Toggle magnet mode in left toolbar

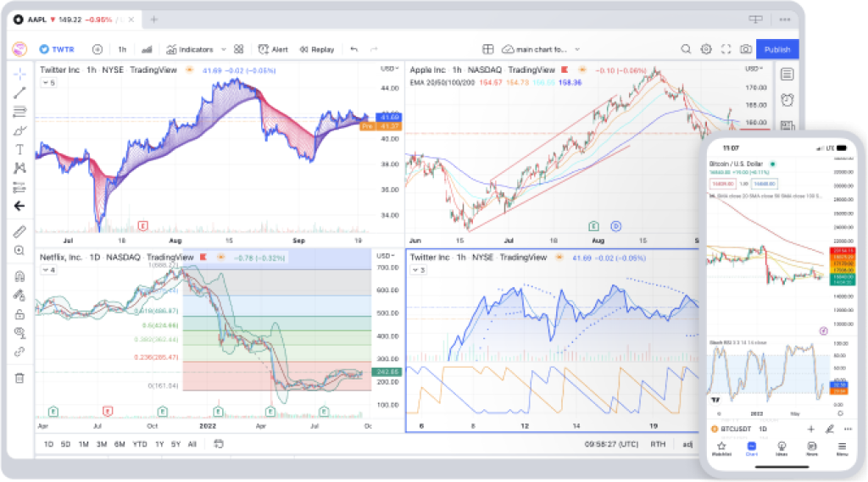click(19, 275)
